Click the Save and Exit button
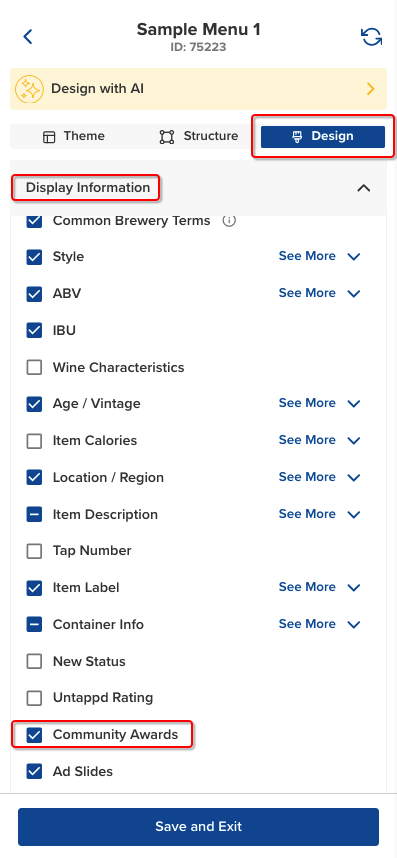Viewport: 397px width, 858px height. coord(198,826)
